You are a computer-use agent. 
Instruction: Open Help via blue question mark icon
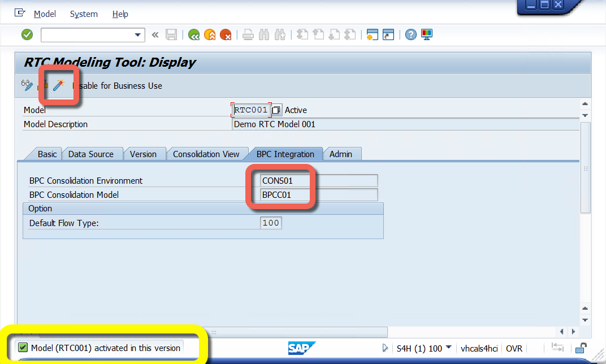[411, 35]
